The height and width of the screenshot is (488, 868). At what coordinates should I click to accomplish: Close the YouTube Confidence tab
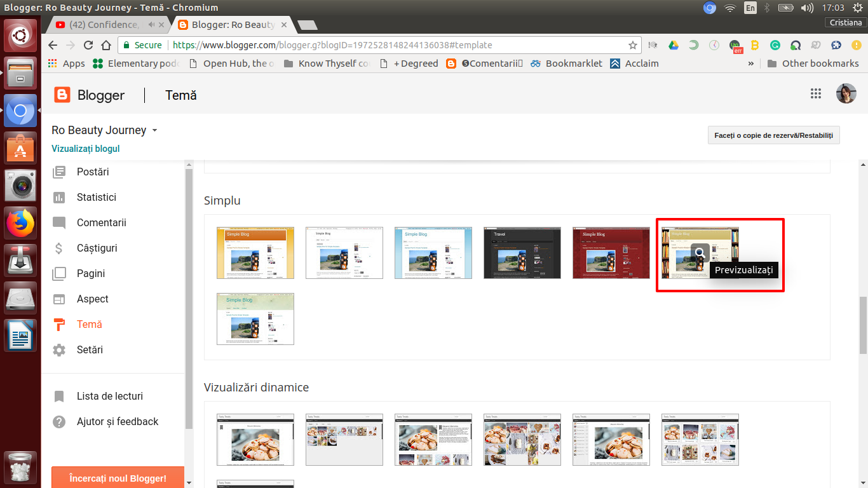click(161, 25)
